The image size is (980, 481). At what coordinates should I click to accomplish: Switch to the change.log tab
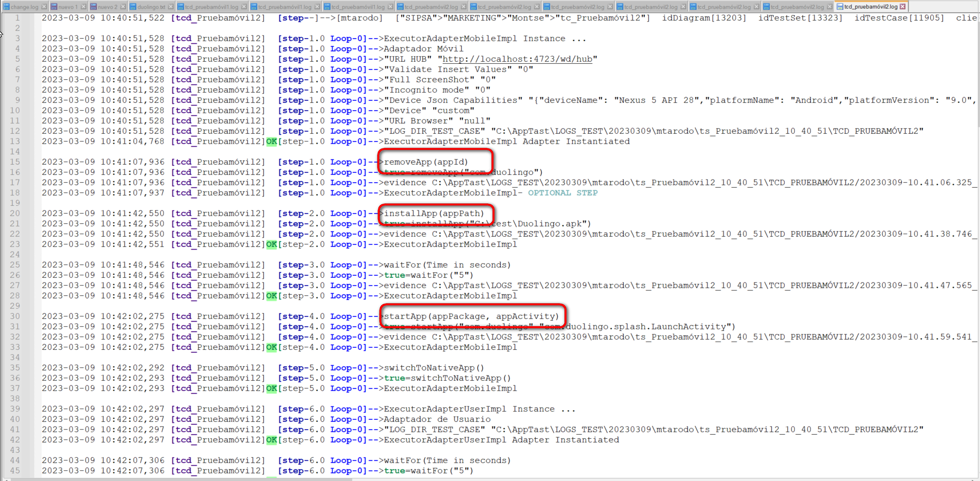click(x=24, y=7)
